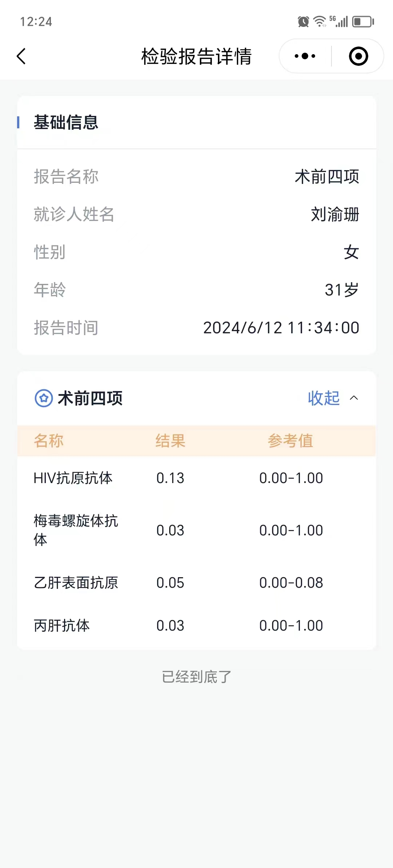
Task: Select the 乙肝表面抗原 row name
Action: pos(76,583)
